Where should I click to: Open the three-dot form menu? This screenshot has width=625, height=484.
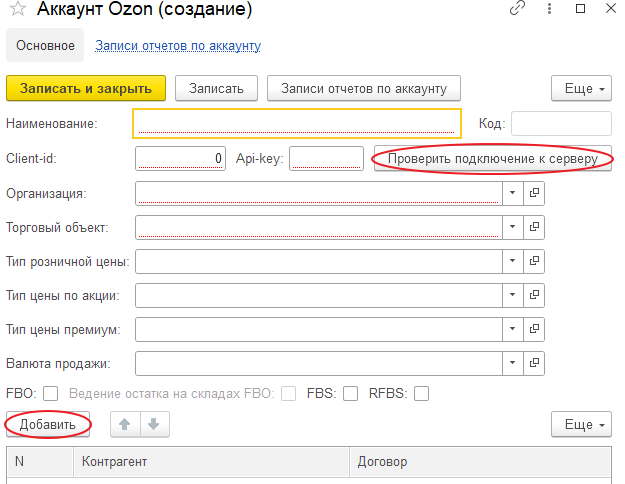[549, 8]
